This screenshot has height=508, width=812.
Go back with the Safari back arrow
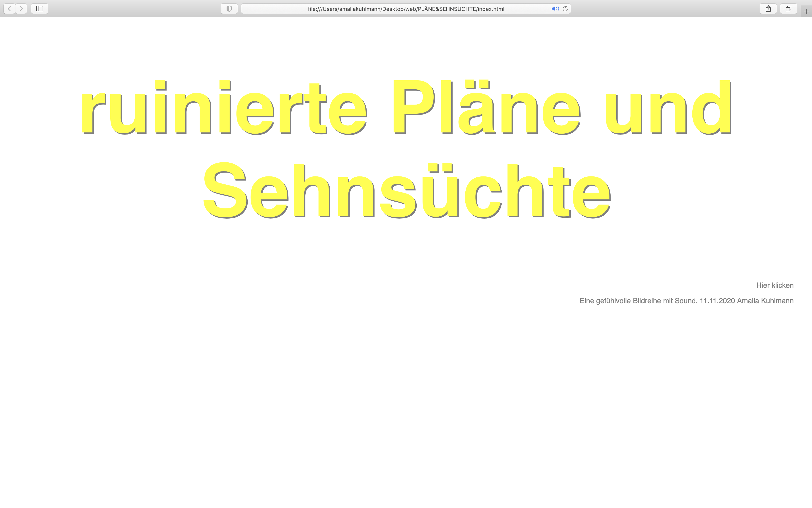(x=9, y=9)
